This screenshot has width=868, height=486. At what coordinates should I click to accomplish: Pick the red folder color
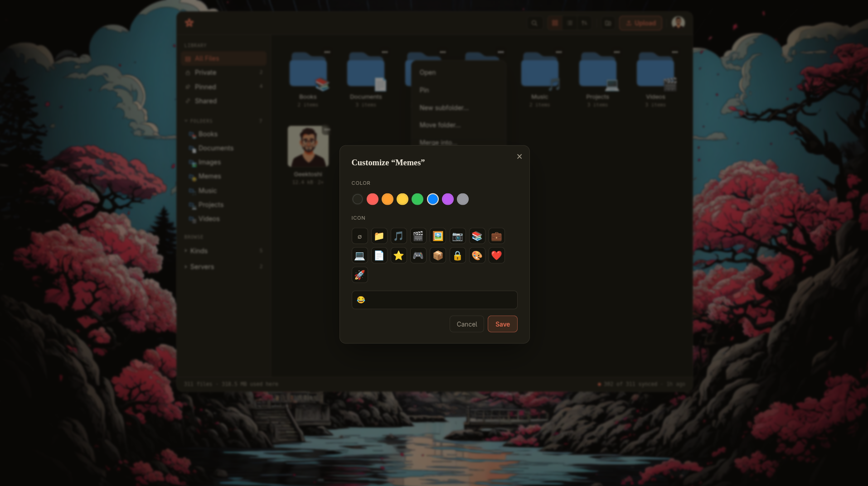372,199
